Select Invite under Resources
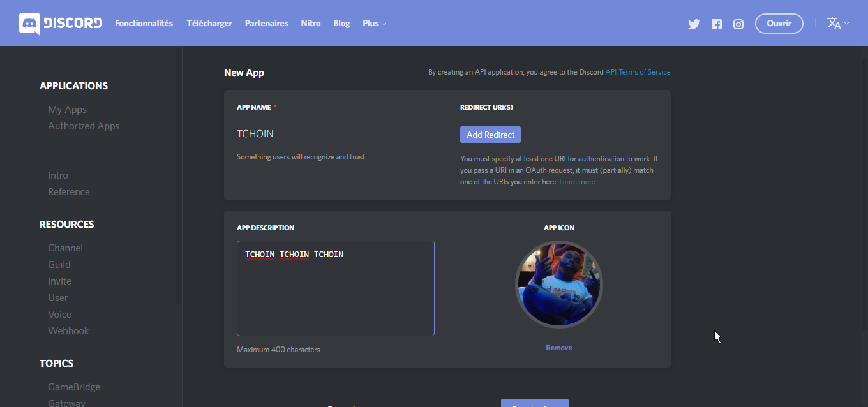This screenshot has width=868, height=407. click(59, 281)
